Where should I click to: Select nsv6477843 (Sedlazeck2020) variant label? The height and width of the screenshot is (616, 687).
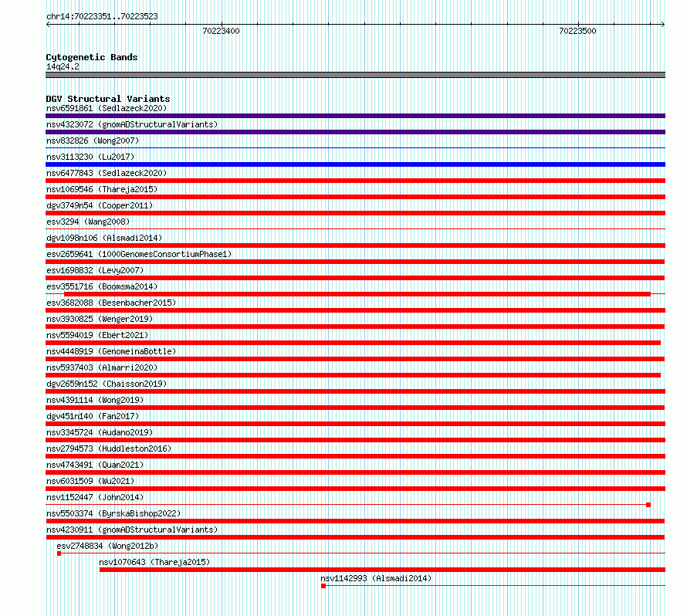(x=107, y=173)
